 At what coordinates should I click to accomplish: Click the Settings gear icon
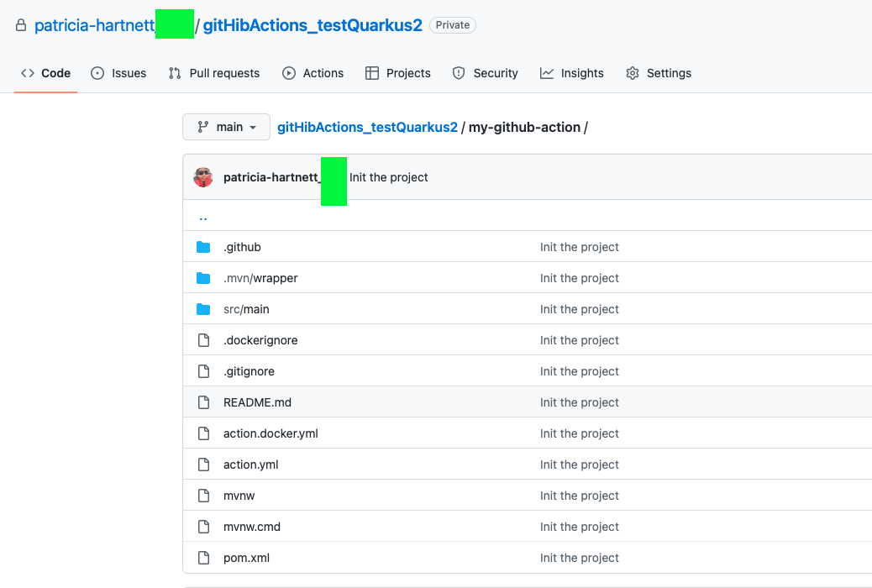(632, 73)
